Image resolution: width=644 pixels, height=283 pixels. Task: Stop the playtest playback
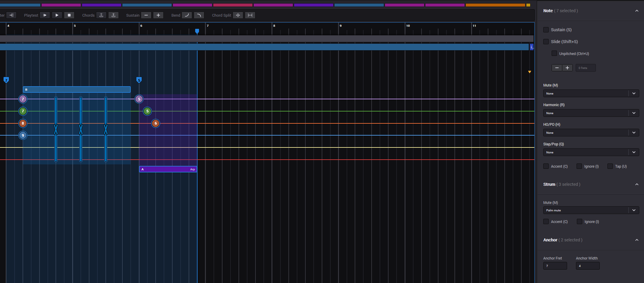[69, 15]
